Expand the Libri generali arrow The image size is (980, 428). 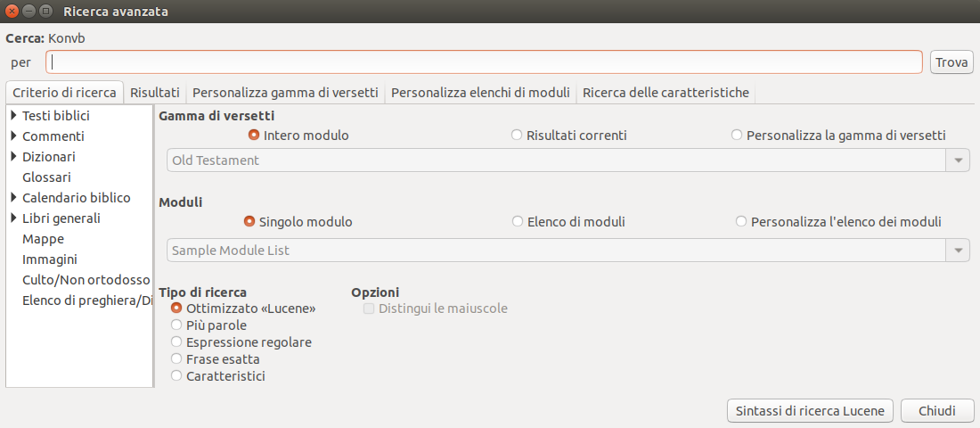(13, 218)
